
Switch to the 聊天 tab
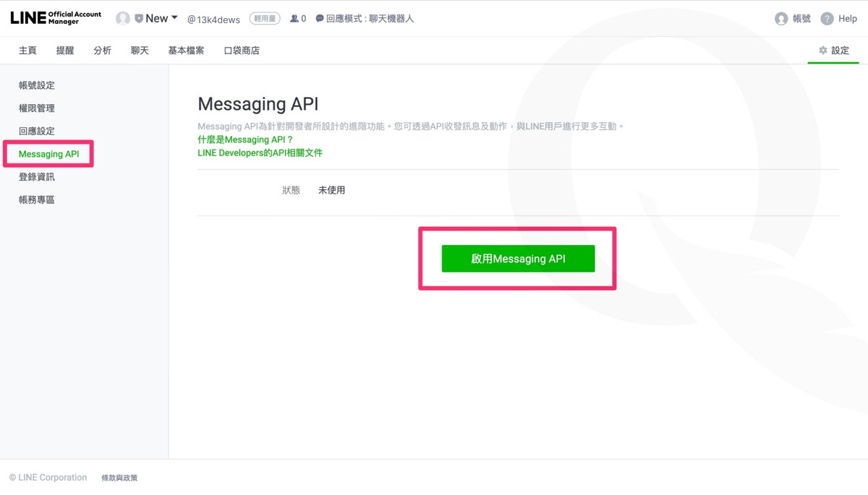pos(140,51)
